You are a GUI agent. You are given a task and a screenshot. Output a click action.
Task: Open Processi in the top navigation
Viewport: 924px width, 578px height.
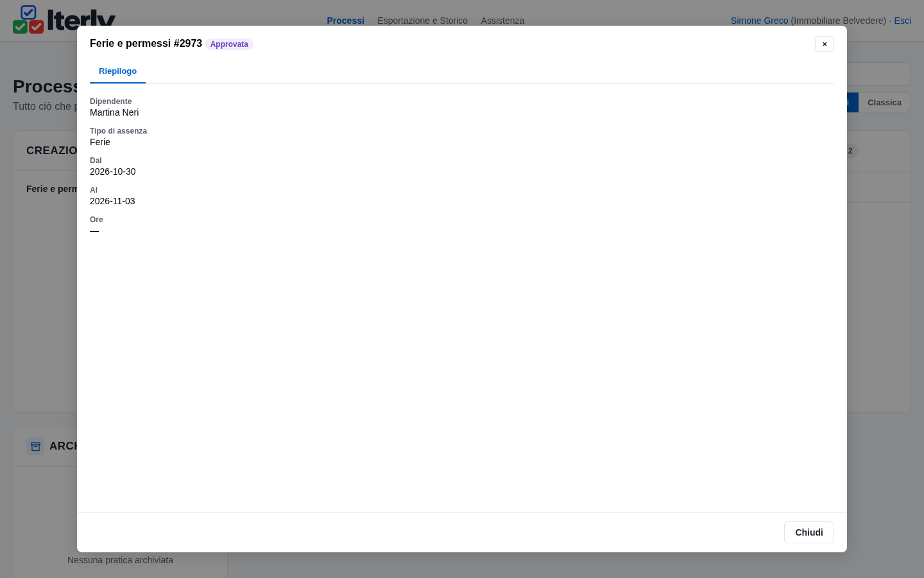345,21
